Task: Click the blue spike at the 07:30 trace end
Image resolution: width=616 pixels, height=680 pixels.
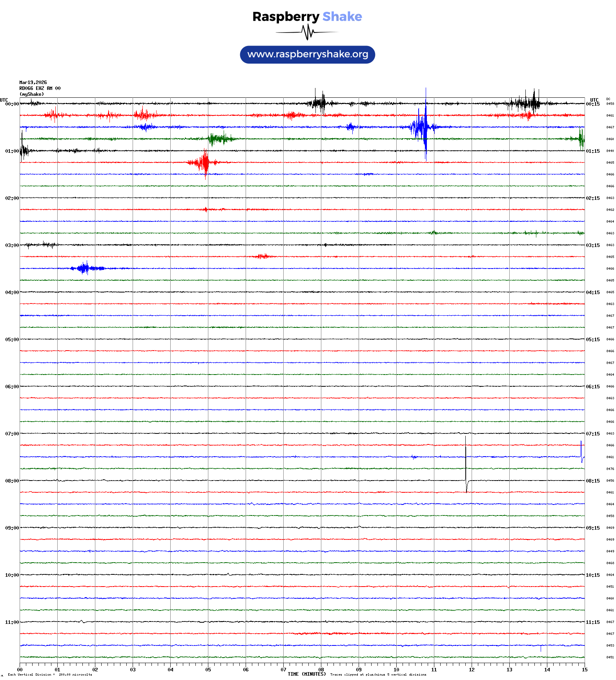Action: pyautogui.click(x=581, y=452)
